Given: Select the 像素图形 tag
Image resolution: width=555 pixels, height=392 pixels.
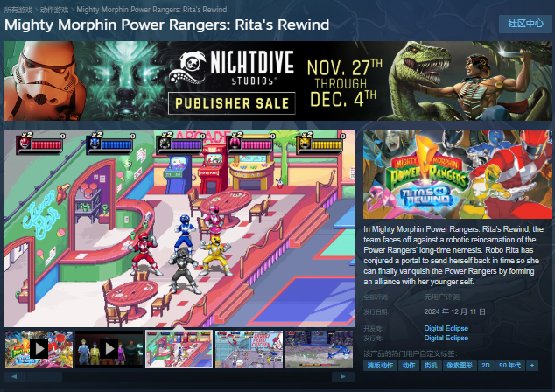Looking at the screenshot, I should pos(459,366).
